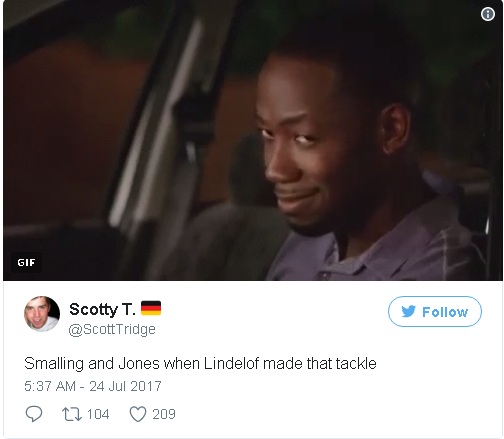View the 209 likes count

(x=164, y=414)
